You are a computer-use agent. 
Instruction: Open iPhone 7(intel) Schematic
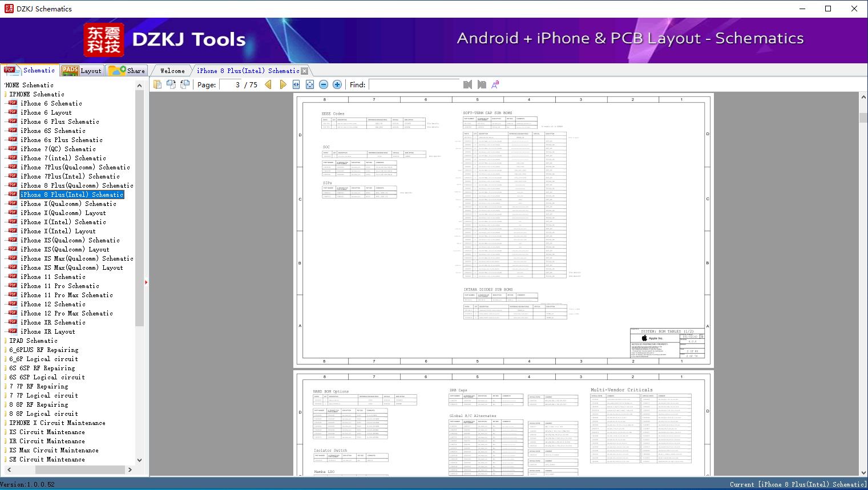pos(63,158)
